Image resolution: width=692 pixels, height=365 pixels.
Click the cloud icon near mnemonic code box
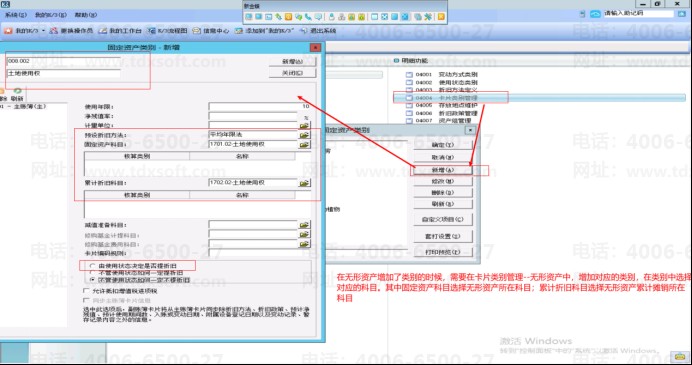(595, 14)
